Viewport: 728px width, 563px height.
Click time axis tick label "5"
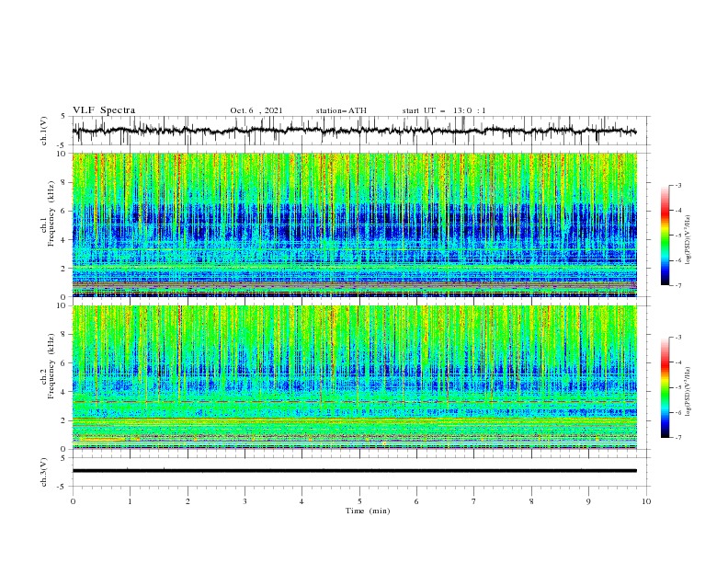[359, 501]
